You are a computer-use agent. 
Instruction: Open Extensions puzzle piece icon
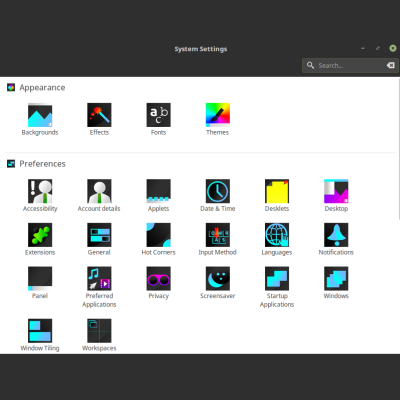click(x=40, y=235)
